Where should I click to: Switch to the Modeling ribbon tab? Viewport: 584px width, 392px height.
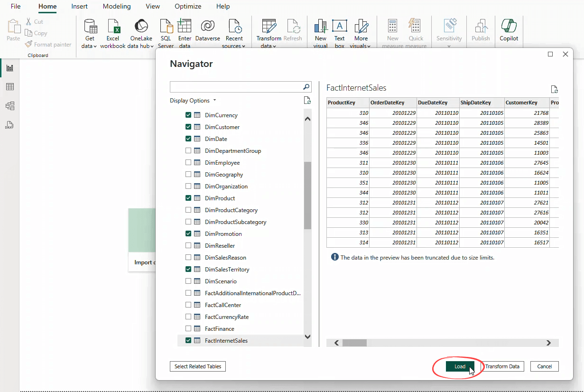tap(116, 6)
